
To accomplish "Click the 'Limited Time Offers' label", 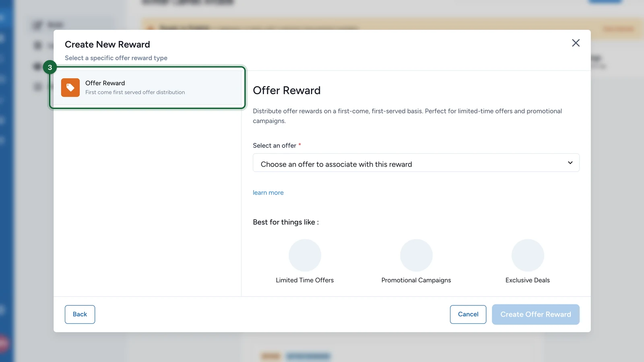I will [305, 280].
